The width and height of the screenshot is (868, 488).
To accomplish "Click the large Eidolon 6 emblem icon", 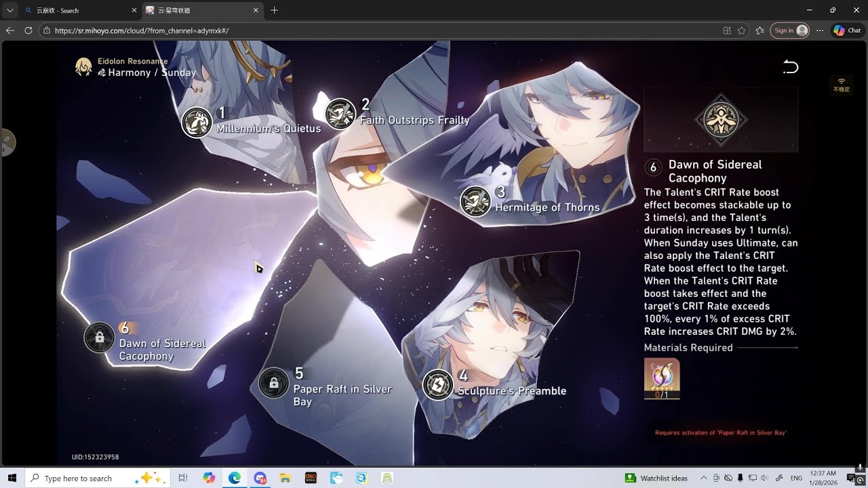I will pos(721,121).
